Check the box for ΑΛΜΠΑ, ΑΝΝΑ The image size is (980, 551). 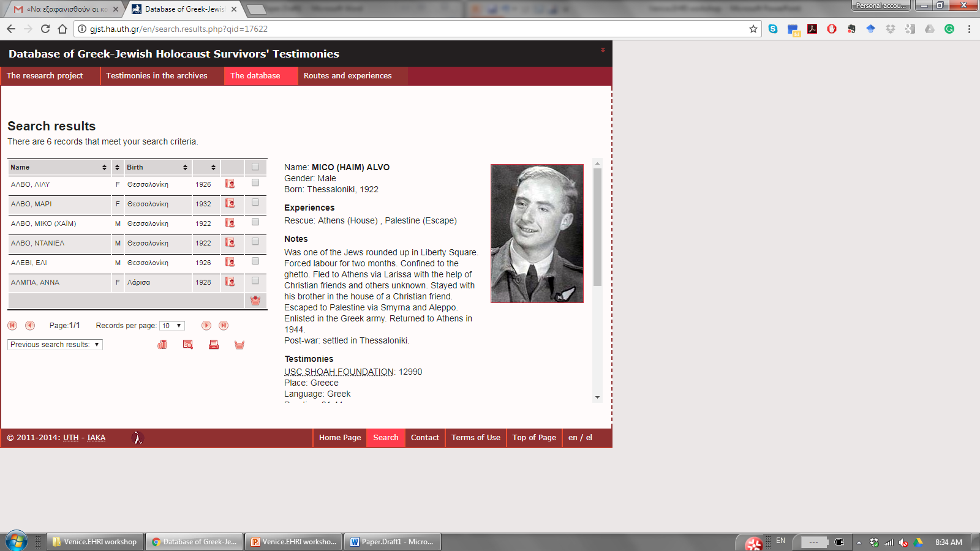coord(255,280)
